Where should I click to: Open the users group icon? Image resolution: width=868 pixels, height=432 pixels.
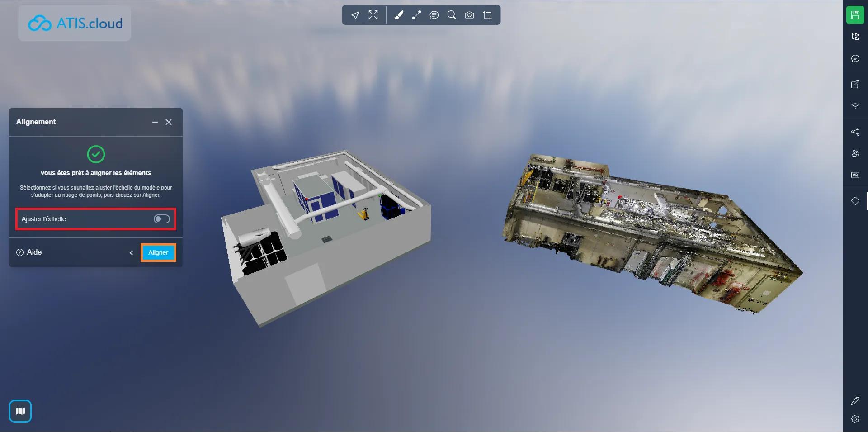(x=855, y=153)
